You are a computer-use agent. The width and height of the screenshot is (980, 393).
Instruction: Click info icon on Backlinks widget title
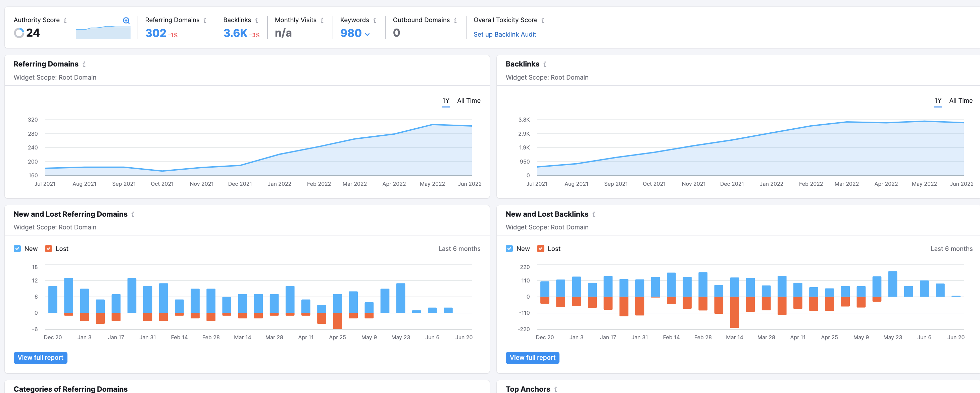(545, 64)
